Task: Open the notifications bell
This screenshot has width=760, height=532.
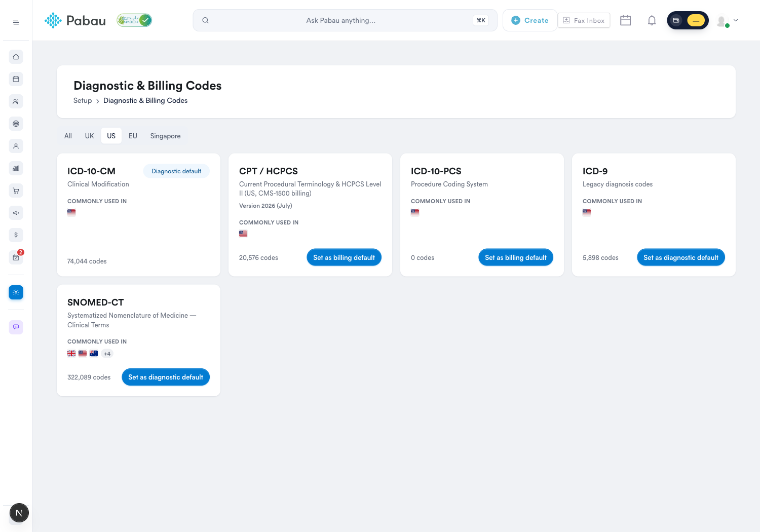Action: (652, 20)
